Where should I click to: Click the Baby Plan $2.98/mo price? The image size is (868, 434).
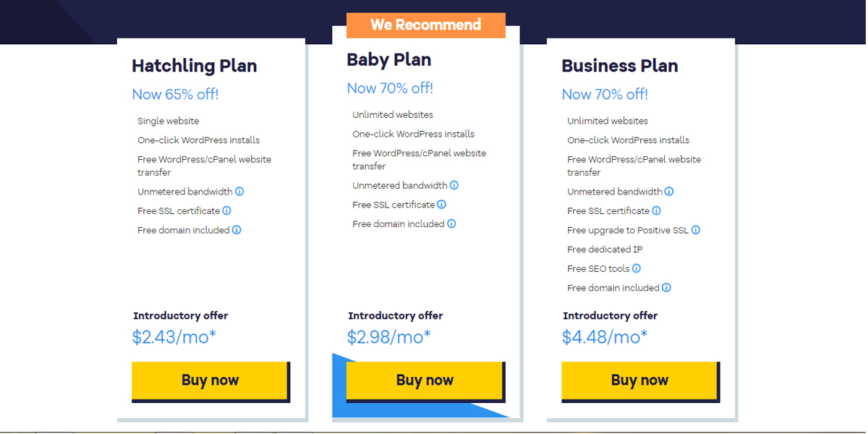(388, 337)
